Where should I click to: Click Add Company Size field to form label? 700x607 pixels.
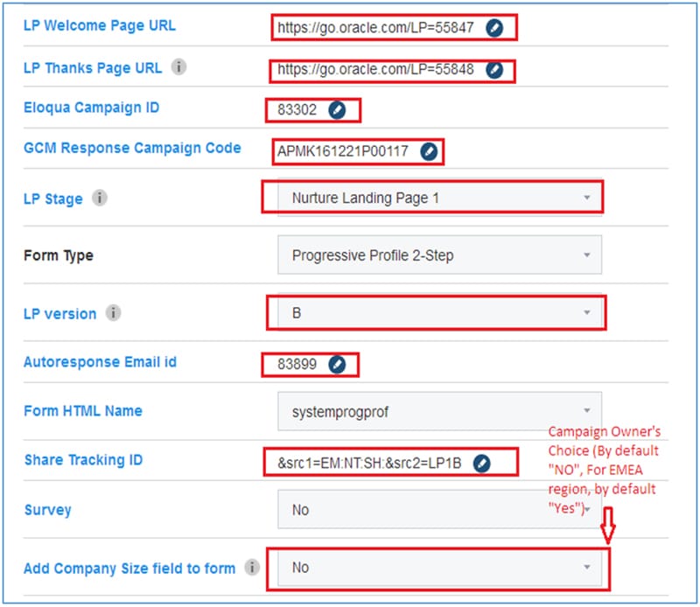click(129, 569)
